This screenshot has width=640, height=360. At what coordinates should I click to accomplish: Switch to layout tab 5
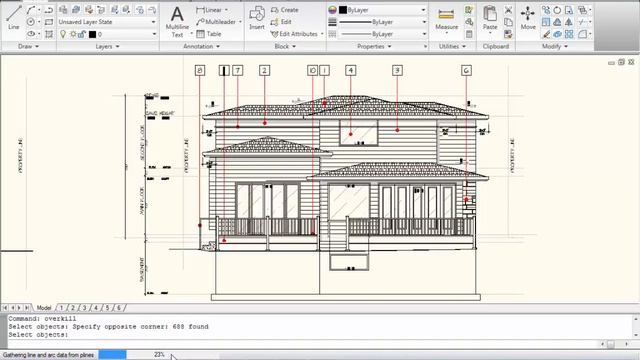[x=107, y=308]
